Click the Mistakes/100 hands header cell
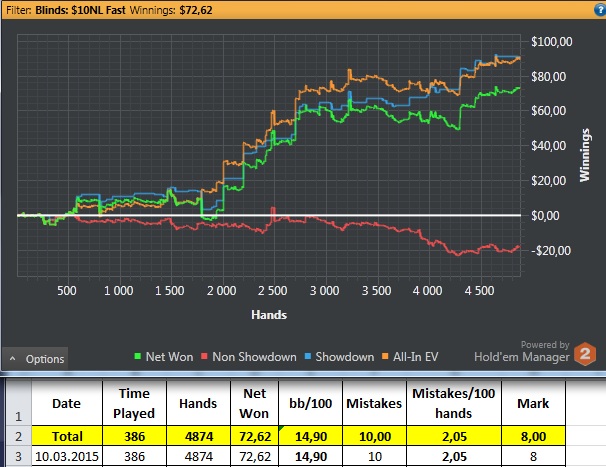The image size is (606, 467). [454, 403]
